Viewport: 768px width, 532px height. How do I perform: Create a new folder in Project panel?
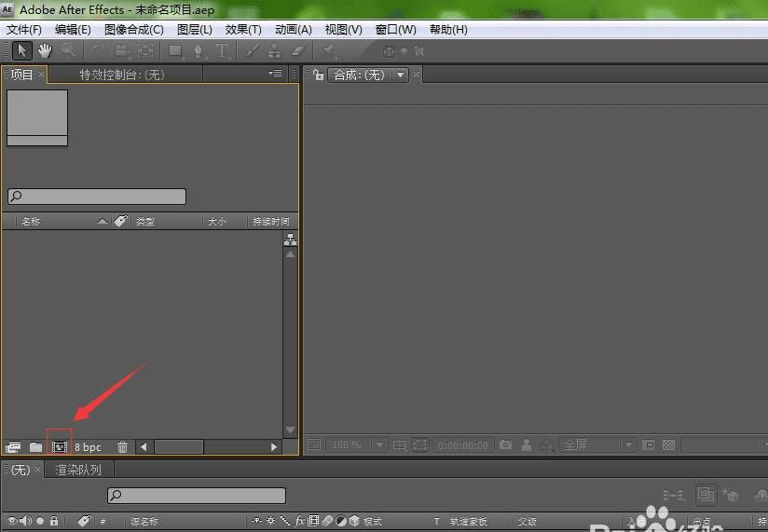click(35, 447)
